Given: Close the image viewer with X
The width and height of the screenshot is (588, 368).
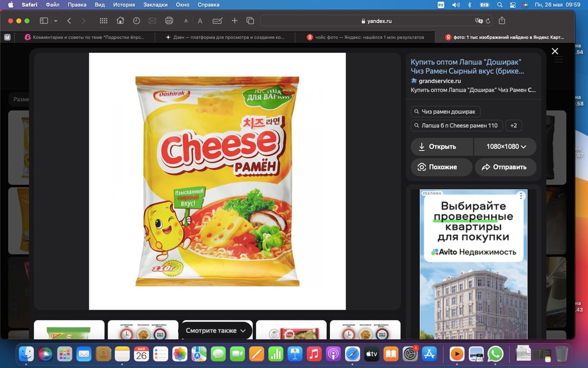Looking at the screenshot, I should 555,51.
